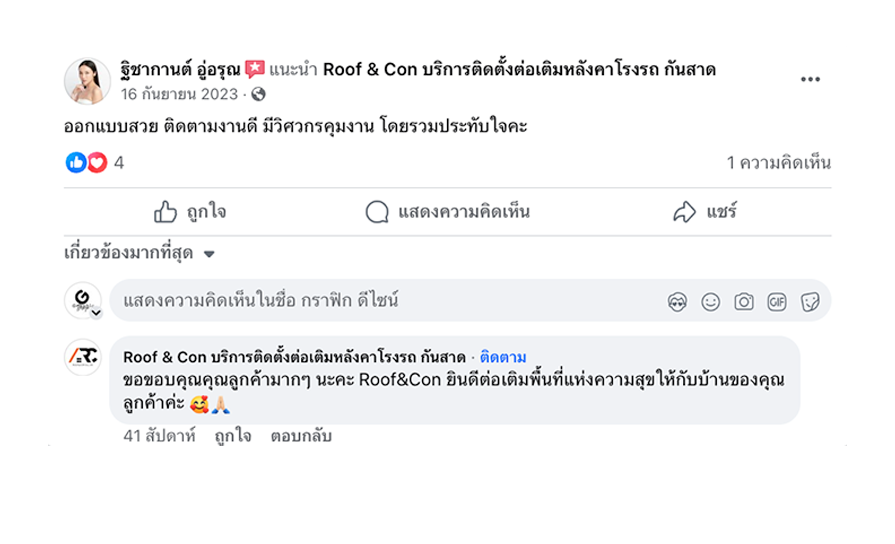Click the แสดงความคิดเห็น comment button

click(x=447, y=212)
